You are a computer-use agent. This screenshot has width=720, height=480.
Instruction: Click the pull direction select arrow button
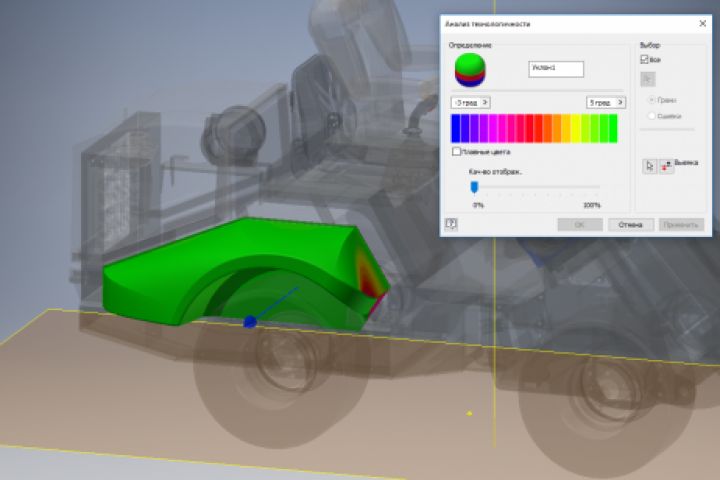click(649, 166)
